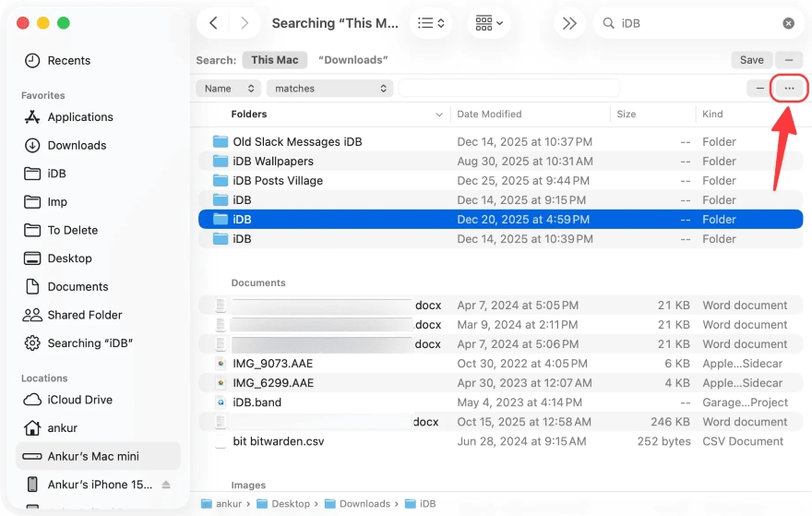Open Downloads in the sidebar

click(x=99, y=145)
